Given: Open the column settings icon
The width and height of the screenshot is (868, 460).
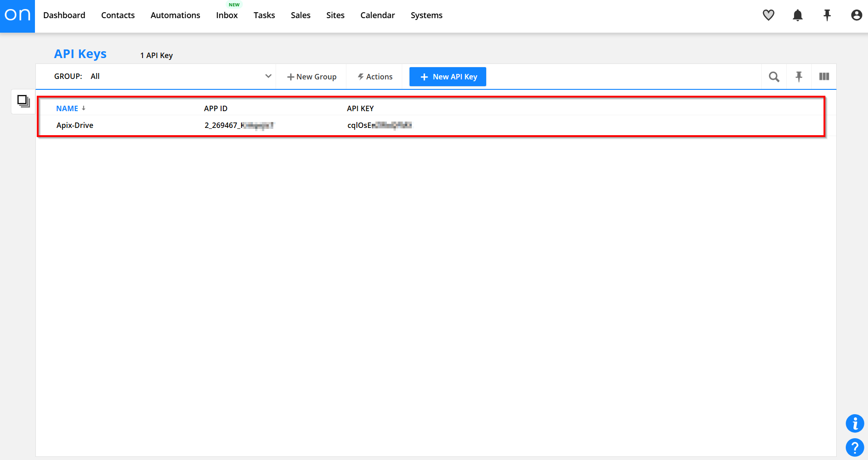Looking at the screenshot, I should 824,77.
